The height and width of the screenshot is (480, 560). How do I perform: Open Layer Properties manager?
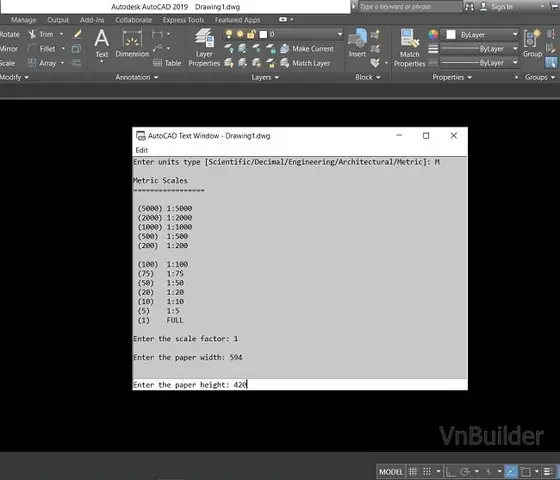click(204, 48)
